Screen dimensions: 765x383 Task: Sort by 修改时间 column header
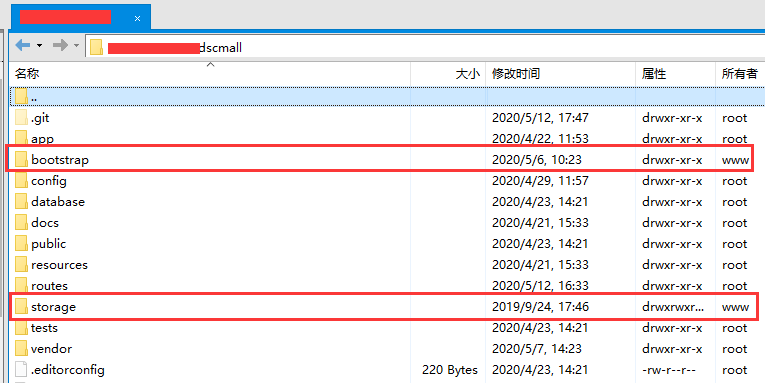tap(561, 74)
